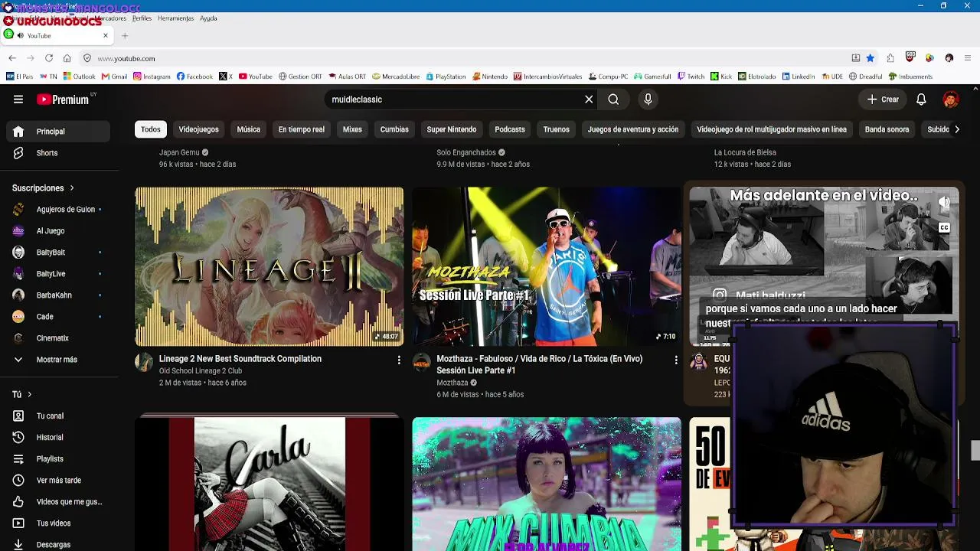Open Videos que me gustan list

pos(58,502)
